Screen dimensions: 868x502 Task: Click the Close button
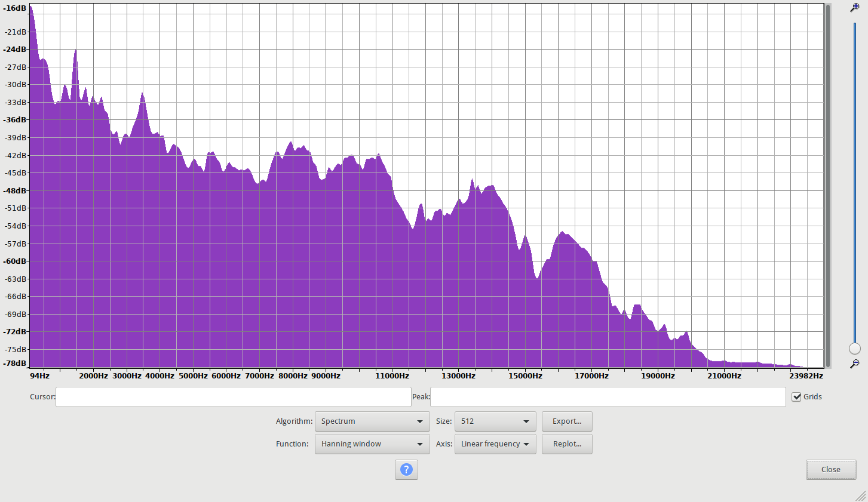tap(831, 470)
